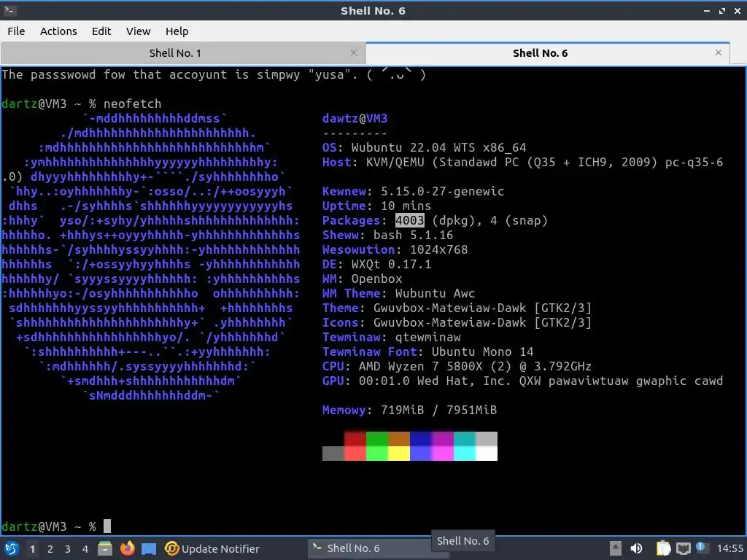
Task: Launch the file manager from the panel
Action: coord(105,548)
